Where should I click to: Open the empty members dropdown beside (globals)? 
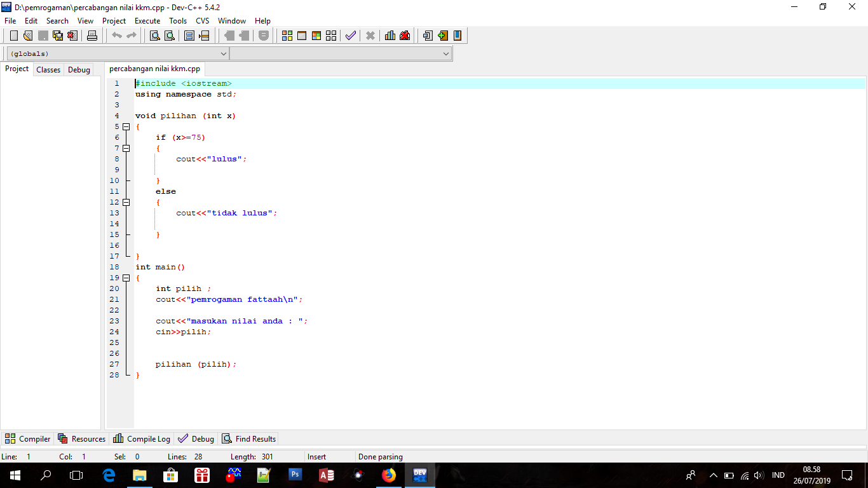[x=341, y=54]
